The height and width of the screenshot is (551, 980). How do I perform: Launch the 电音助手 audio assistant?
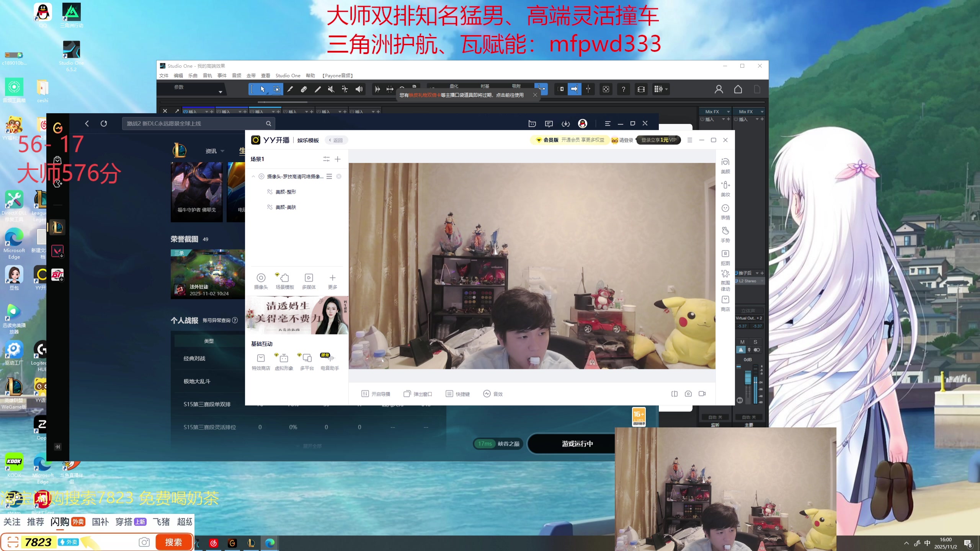click(329, 361)
